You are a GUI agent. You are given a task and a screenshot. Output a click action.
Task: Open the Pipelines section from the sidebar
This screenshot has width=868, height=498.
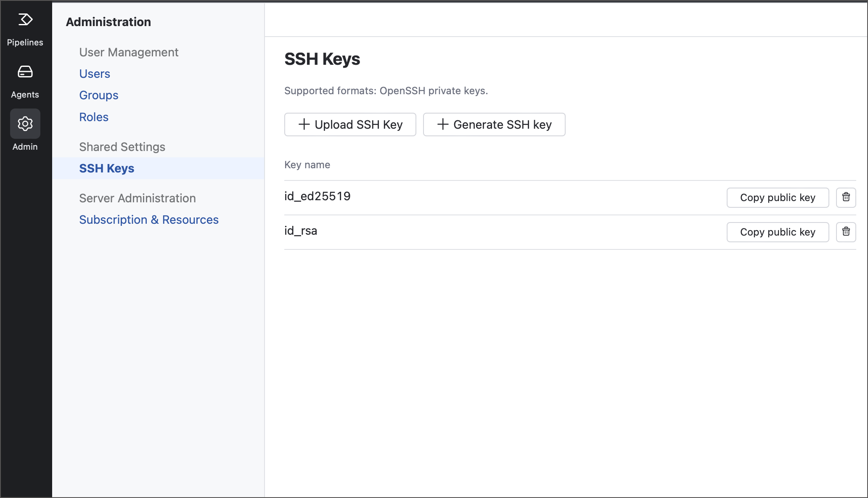click(25, 29)
